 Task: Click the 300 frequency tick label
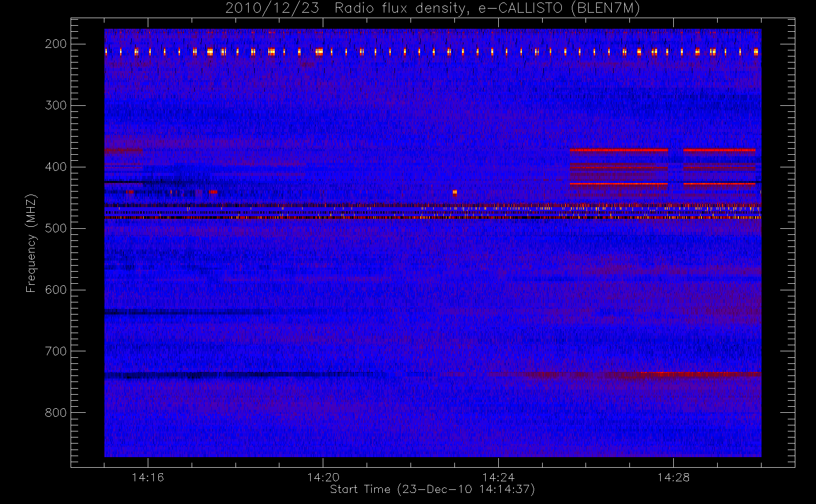[55, 105]
